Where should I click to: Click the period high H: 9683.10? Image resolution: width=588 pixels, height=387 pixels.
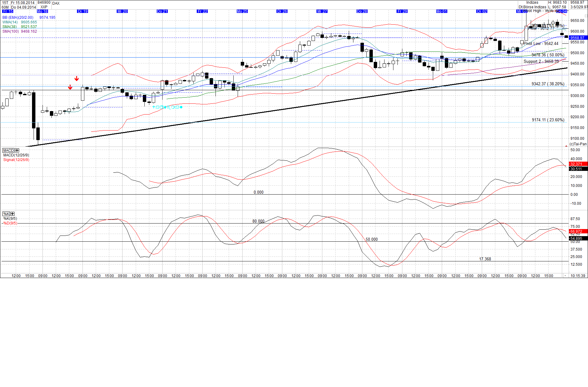pyautogui.click(x=558, y=2)
